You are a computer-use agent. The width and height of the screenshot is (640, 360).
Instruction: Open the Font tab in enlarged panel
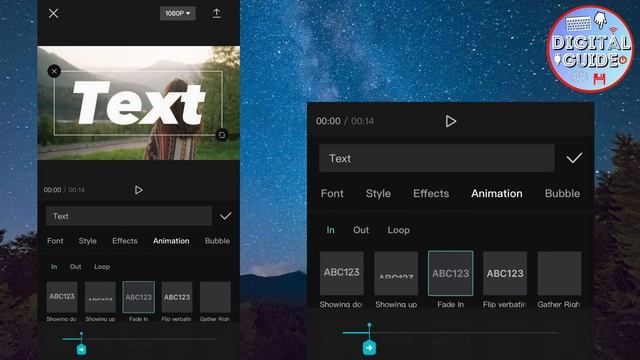click(332, 193)
